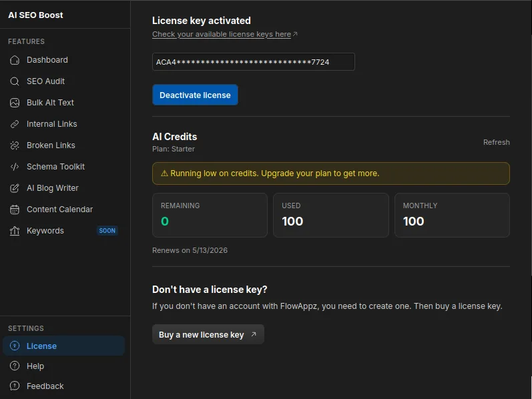Click the Content Calendar icon
532x399 pixels.
tap(15, 210)
